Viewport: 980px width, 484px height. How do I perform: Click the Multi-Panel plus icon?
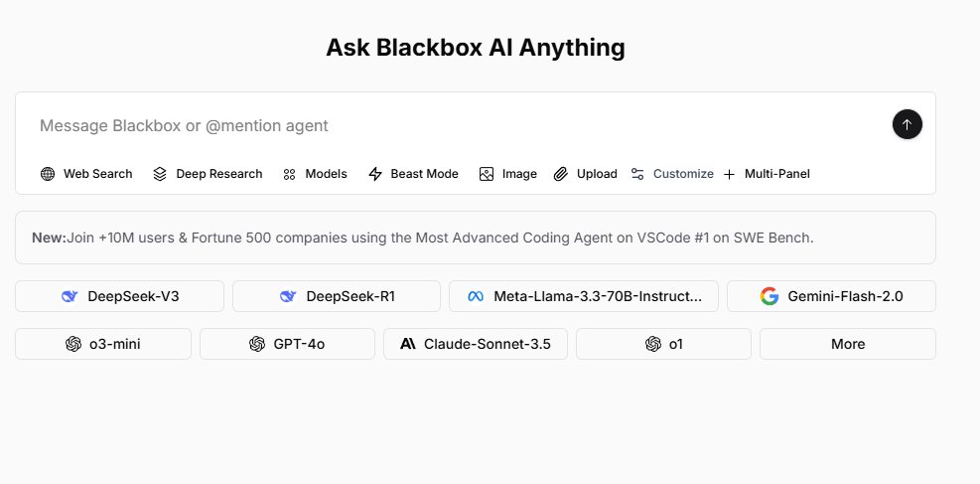729,175
